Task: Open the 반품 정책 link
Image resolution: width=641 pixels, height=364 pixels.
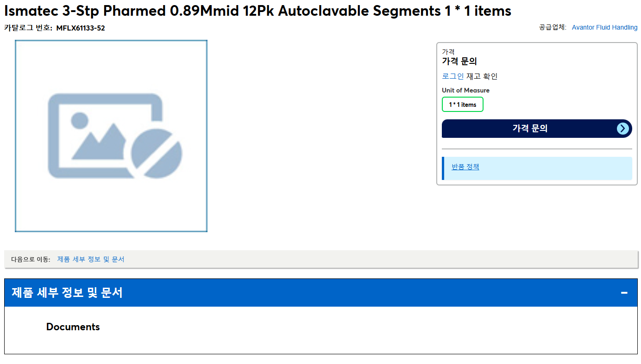Action: point(465,167)
